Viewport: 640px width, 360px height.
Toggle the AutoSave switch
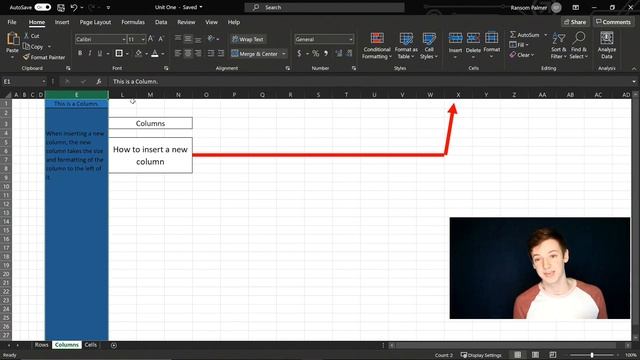click(42, 7)
